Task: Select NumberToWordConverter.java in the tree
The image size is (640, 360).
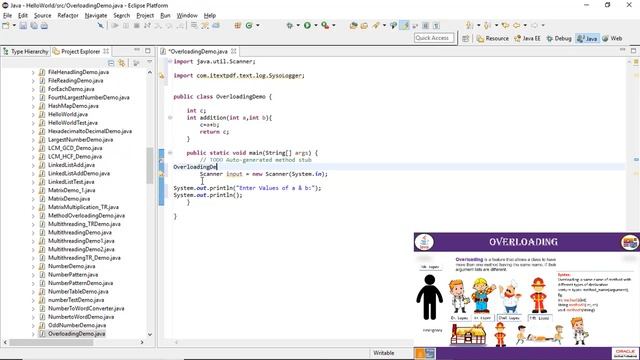Action: point(86,309)
